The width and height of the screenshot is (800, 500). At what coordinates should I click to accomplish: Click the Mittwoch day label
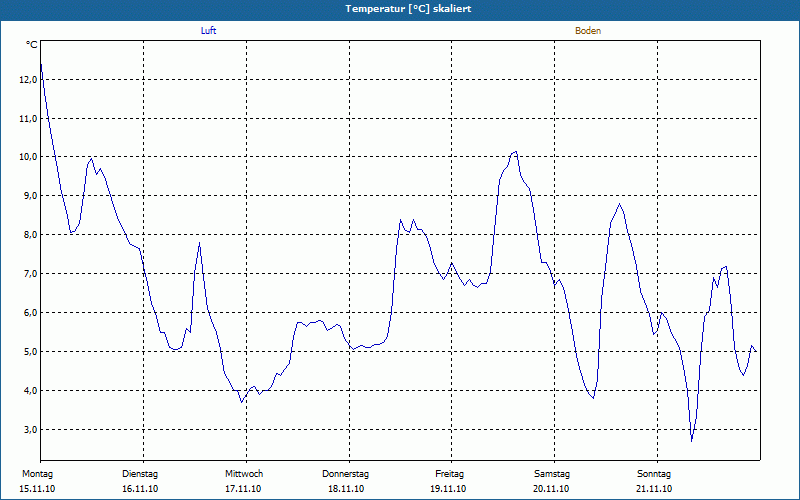[x=244, y=474]
